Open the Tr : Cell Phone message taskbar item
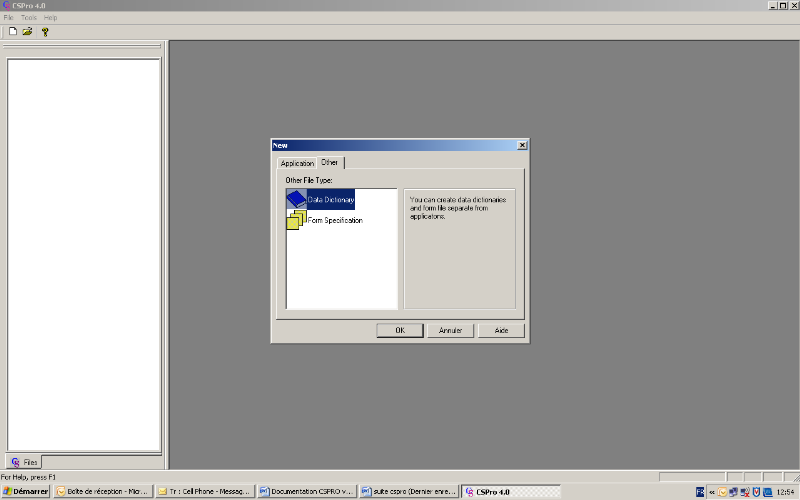This screenshot has width=800, height=500. click(x=205, y=492)
